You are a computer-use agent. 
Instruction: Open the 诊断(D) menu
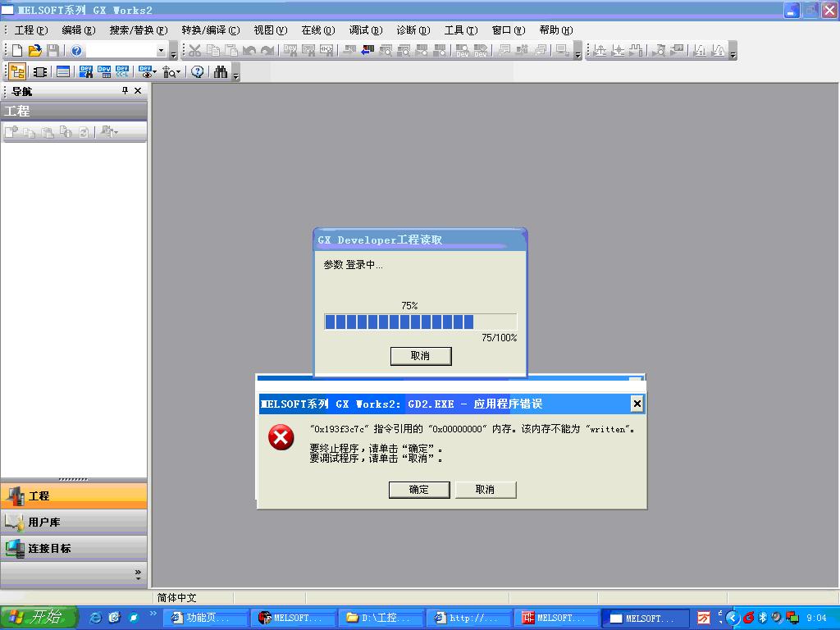coord(413,30)
